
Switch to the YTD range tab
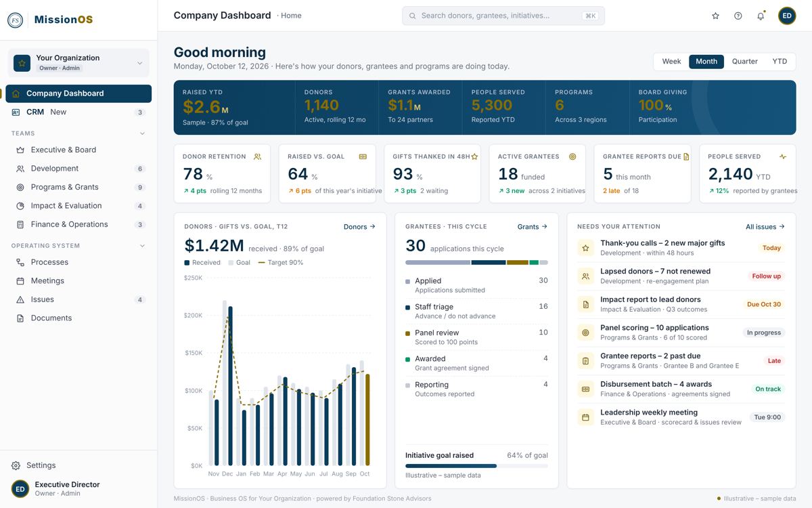click(780, 62)
